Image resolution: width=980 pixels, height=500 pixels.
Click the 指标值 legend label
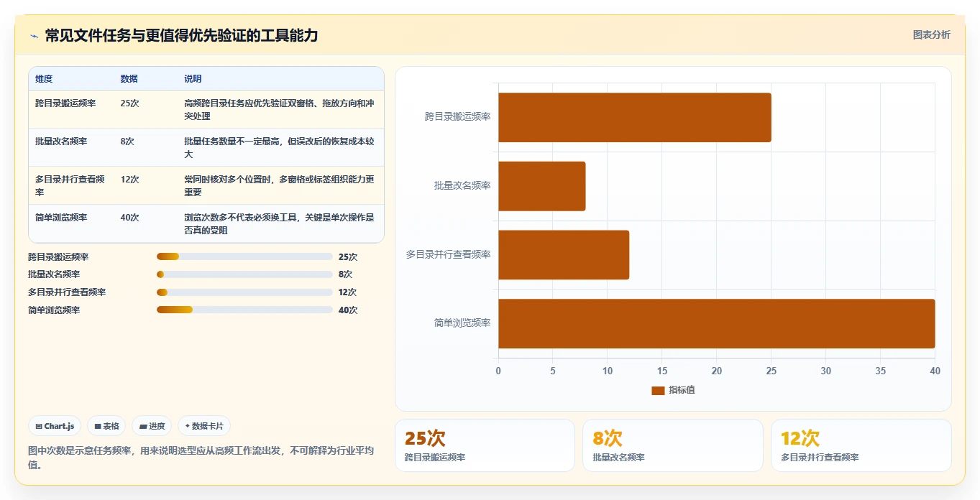[x=682, y=390]
